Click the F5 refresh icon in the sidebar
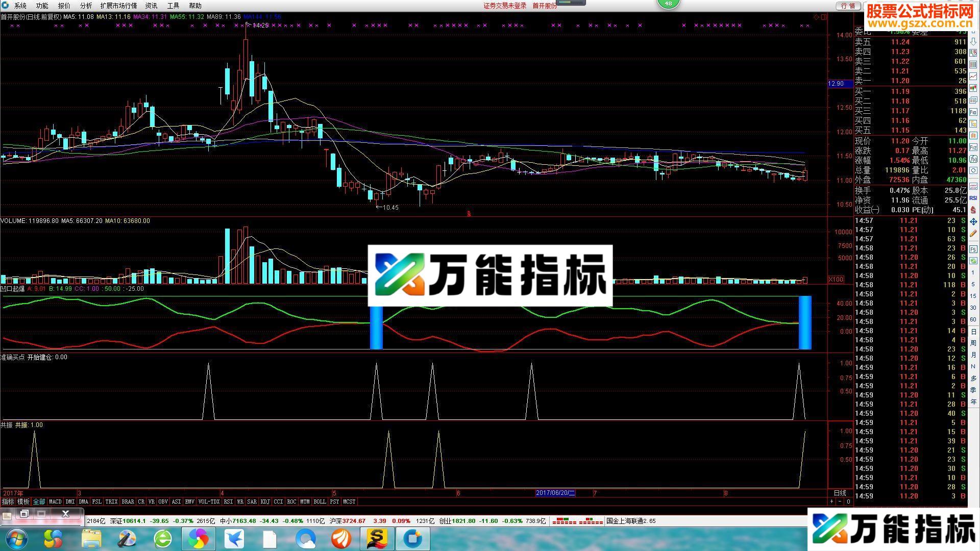Image resolution: width=980 pixels, height=551 pixels. (974, 248)
